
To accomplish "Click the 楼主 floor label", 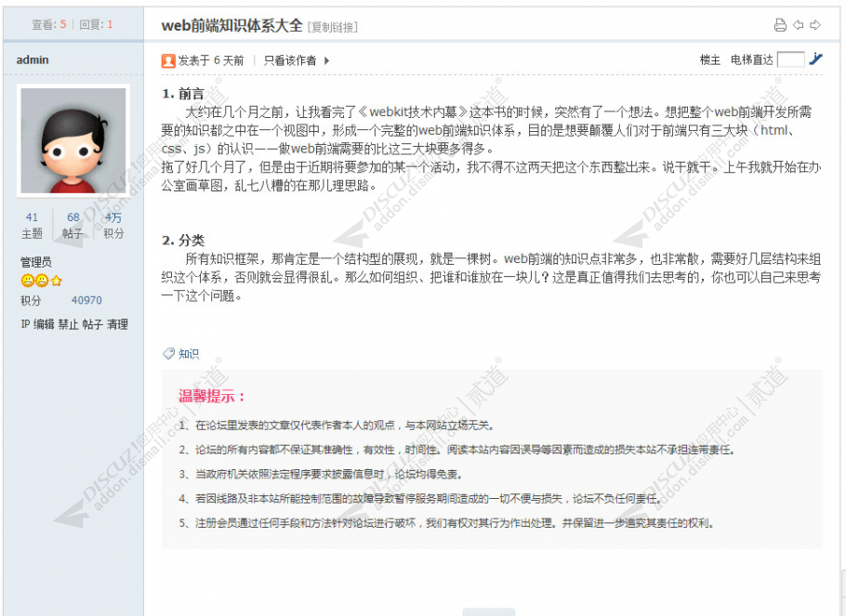I will tap(709, 59).
